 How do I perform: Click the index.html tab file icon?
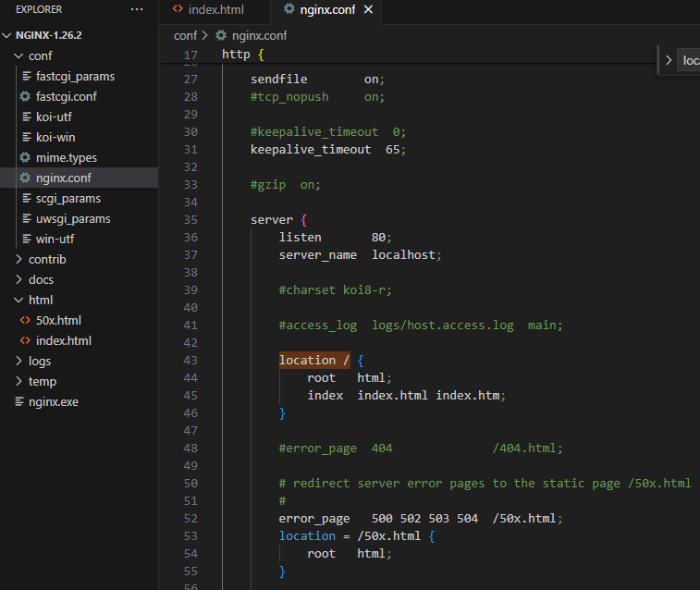tap(178, 9)
